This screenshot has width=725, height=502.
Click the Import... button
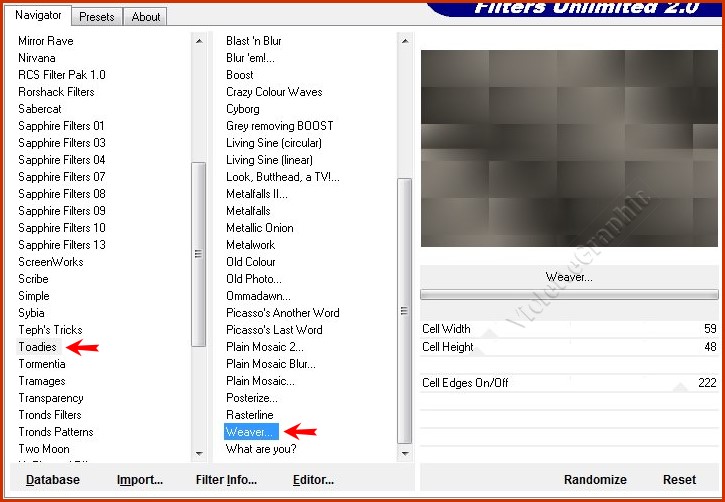click(139, 480)
